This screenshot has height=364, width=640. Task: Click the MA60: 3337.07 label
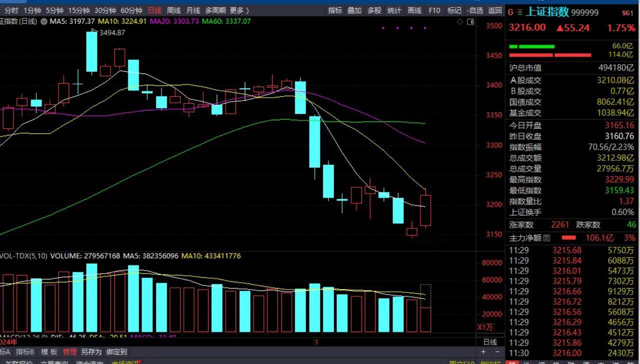click(x=226, y=21)
